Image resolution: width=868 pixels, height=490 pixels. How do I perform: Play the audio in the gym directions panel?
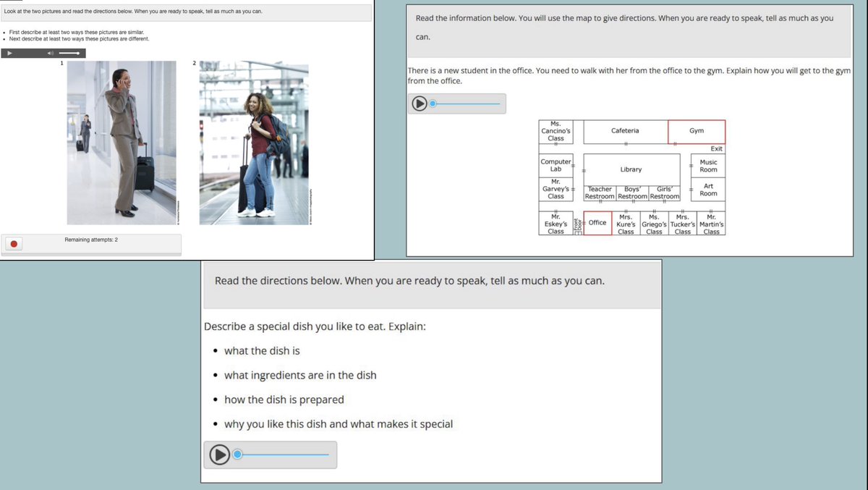420,104
